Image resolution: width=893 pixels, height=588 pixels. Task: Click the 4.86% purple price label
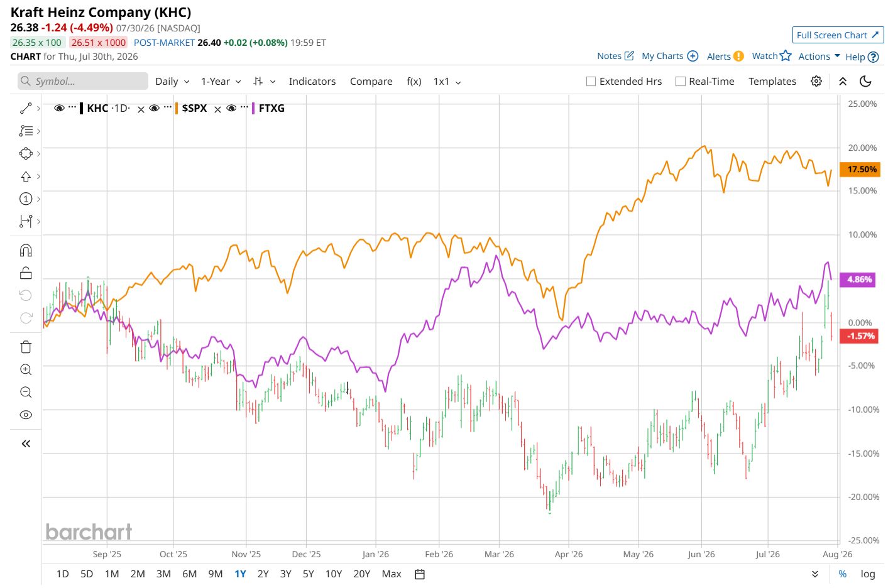(x=858, y=279)
